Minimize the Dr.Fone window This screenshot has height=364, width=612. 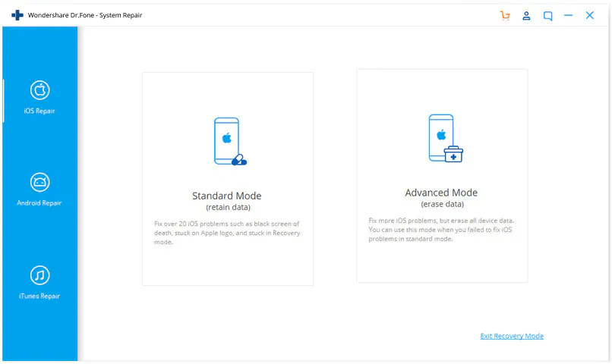568,15
